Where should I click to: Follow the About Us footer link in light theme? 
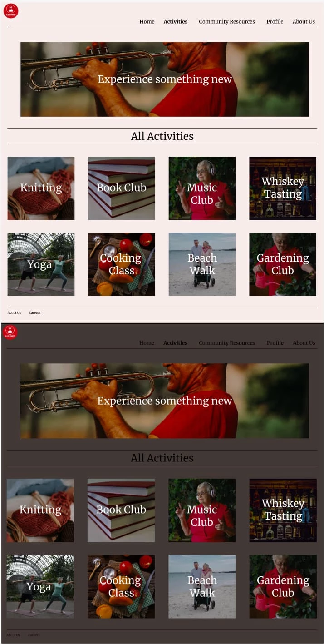(14, 312)
